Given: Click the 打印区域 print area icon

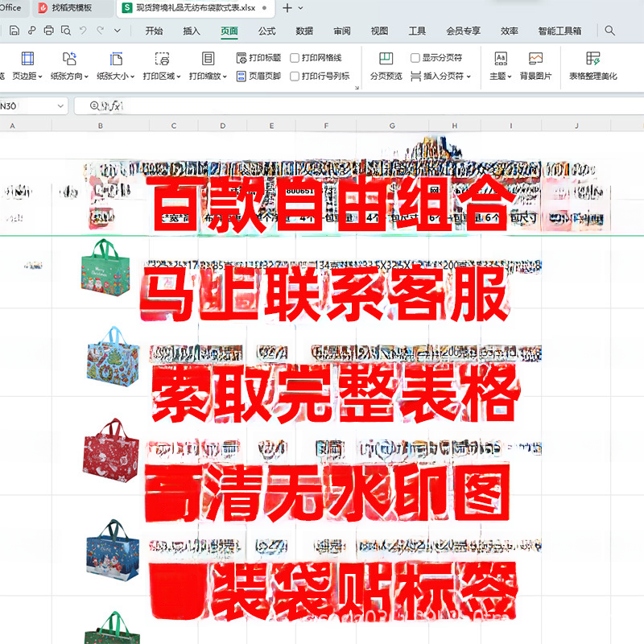Looking at the screenshot, I should point(162,60).
